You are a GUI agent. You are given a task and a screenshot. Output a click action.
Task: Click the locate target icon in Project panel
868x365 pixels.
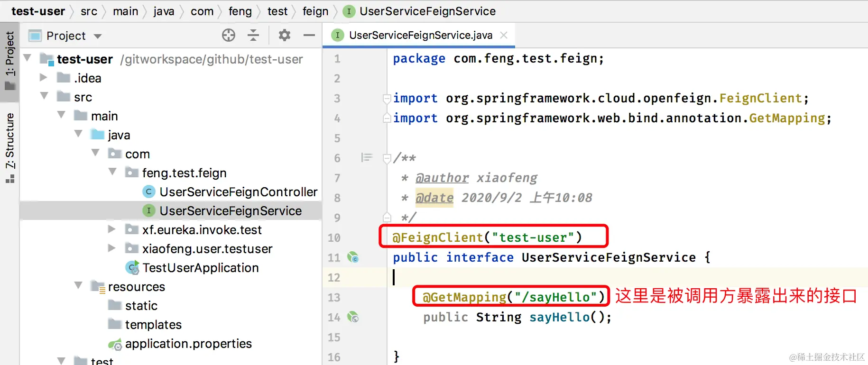click(x=229, y=35)
